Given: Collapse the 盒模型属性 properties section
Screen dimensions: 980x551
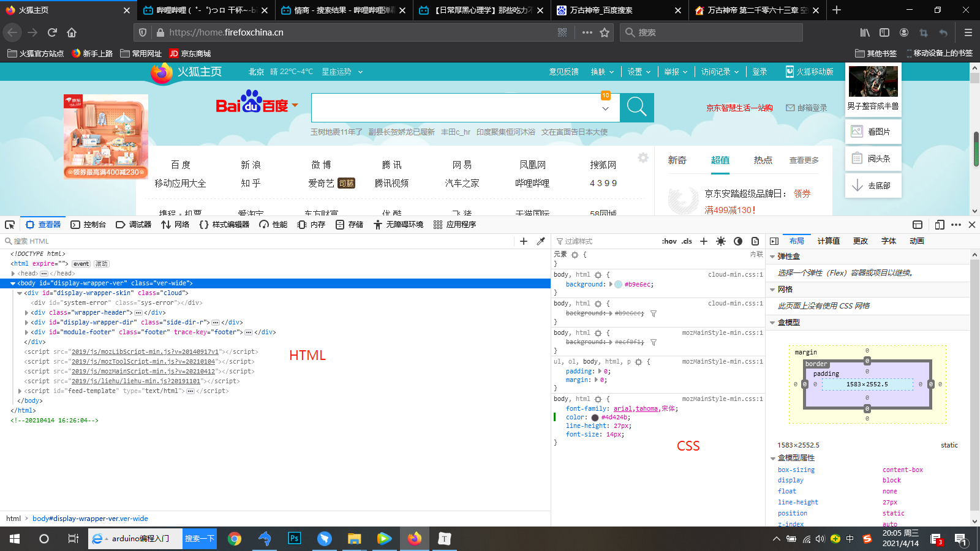Looking at the screenshot, I should tap(772, 458).
